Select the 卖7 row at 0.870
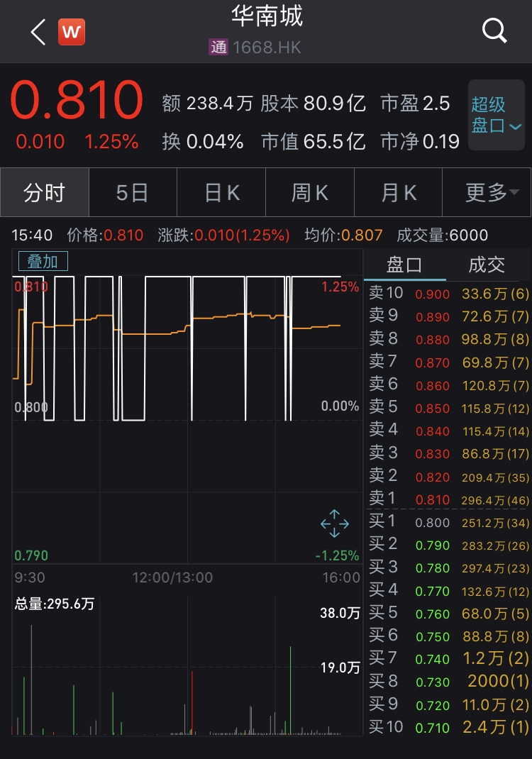 448,362
